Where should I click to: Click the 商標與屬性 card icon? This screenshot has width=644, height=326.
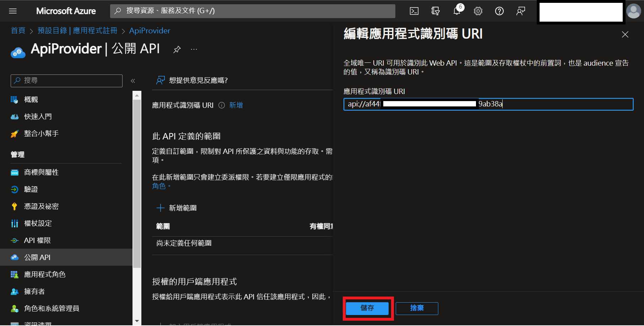15,172
